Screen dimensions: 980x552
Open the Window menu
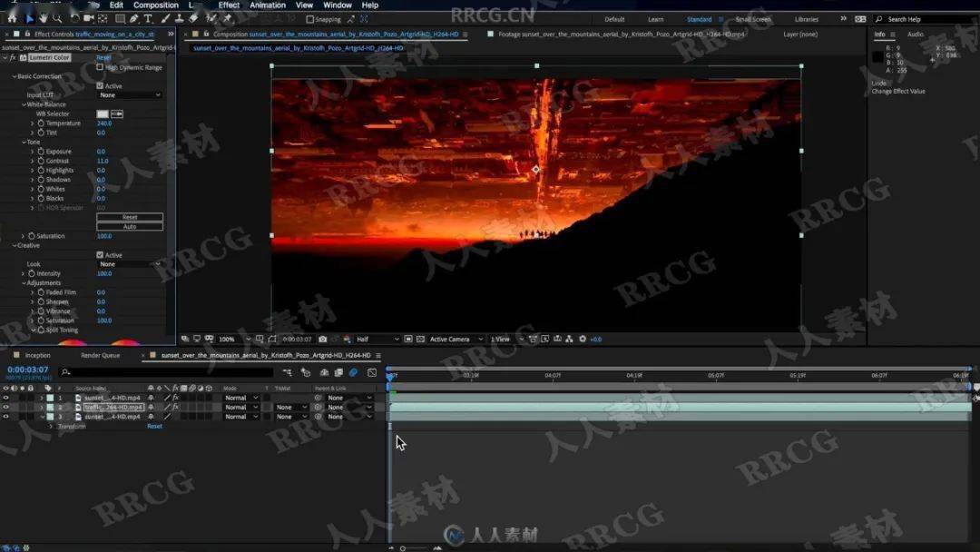338,5
